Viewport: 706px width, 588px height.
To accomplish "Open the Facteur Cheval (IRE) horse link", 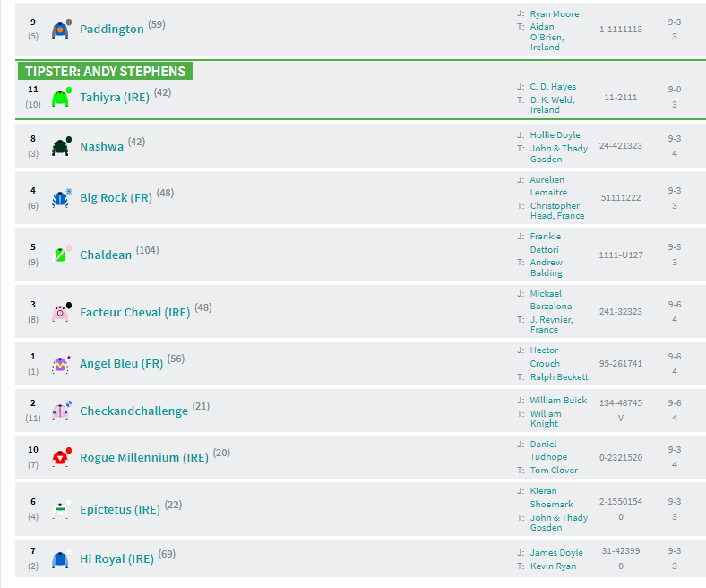I will click(135, 313).
